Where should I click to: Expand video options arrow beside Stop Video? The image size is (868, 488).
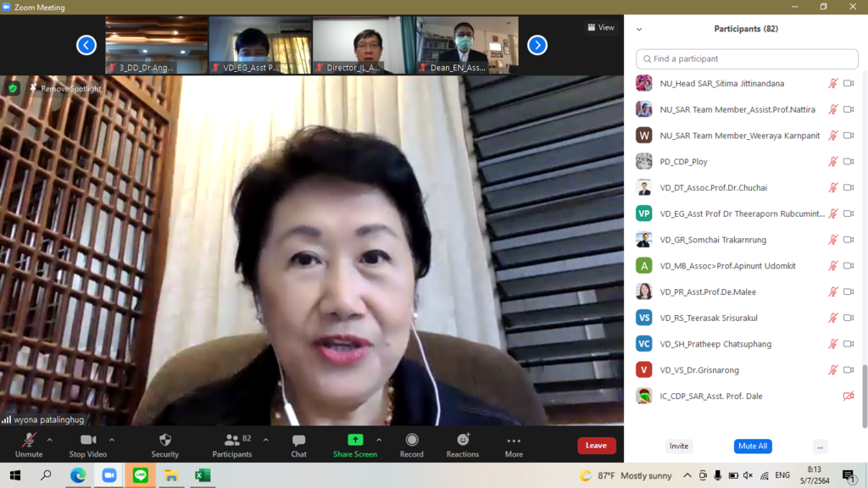(x=112, y=440)
